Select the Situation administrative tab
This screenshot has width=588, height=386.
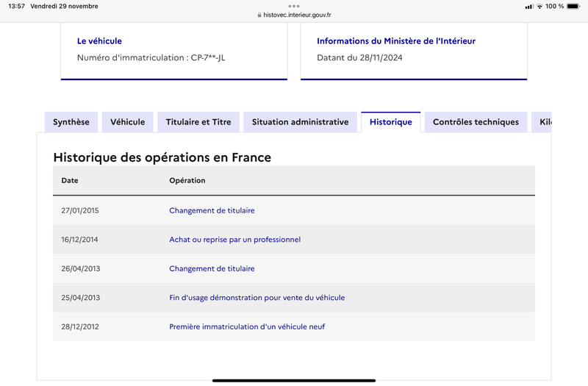coord(301,122)
